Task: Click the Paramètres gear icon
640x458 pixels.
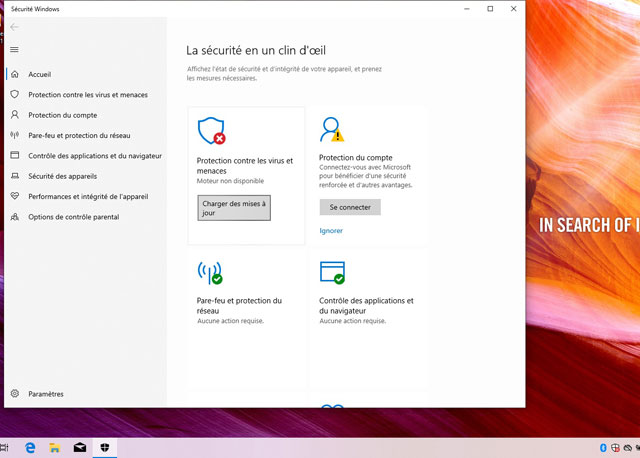Action: pyautogui.click(x=15, y=394)
